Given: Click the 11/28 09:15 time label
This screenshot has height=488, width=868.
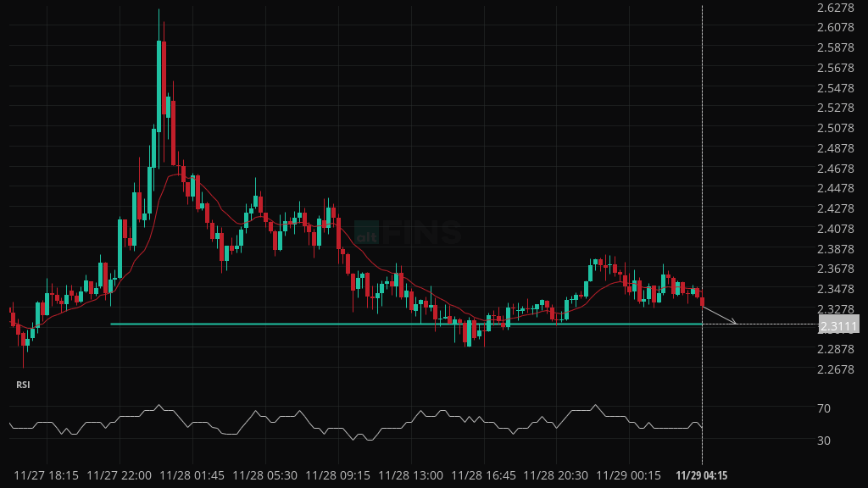Looking at the screenshot, I should point(337,475).
